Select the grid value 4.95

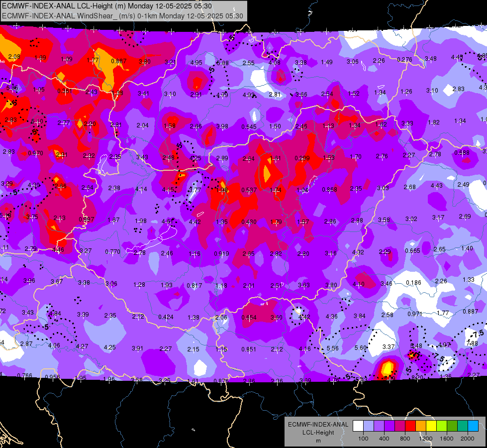coord(196,63)
